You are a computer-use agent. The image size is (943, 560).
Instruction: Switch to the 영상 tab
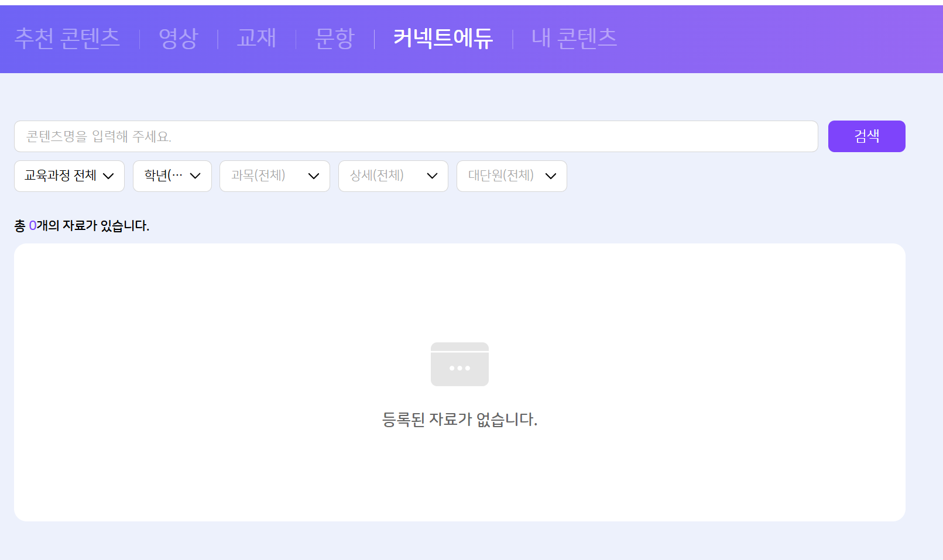[x=179, y=39]
